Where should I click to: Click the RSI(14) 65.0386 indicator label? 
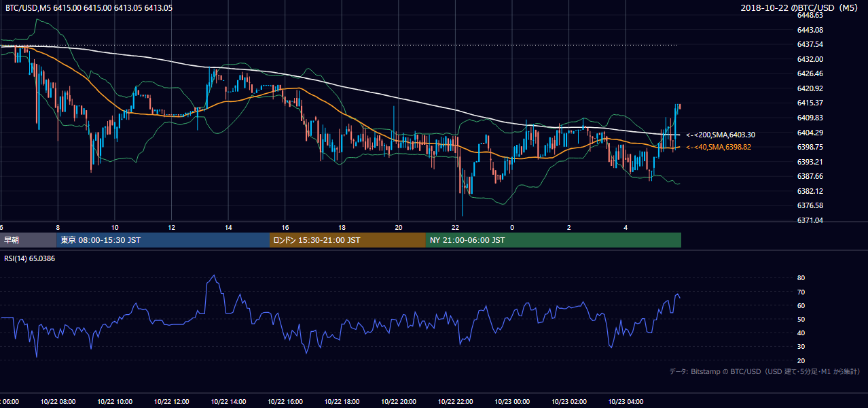tap(30, 258)
